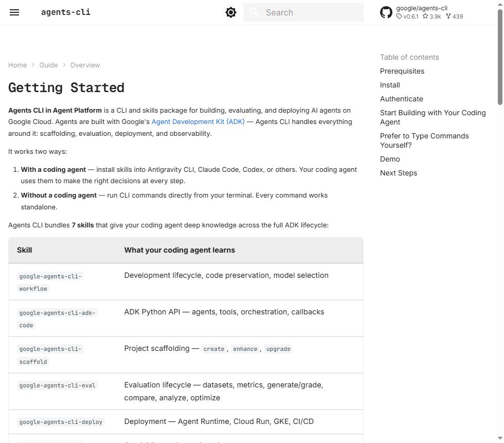Toggle the light/dark theme icon

[x=231, y=12]
